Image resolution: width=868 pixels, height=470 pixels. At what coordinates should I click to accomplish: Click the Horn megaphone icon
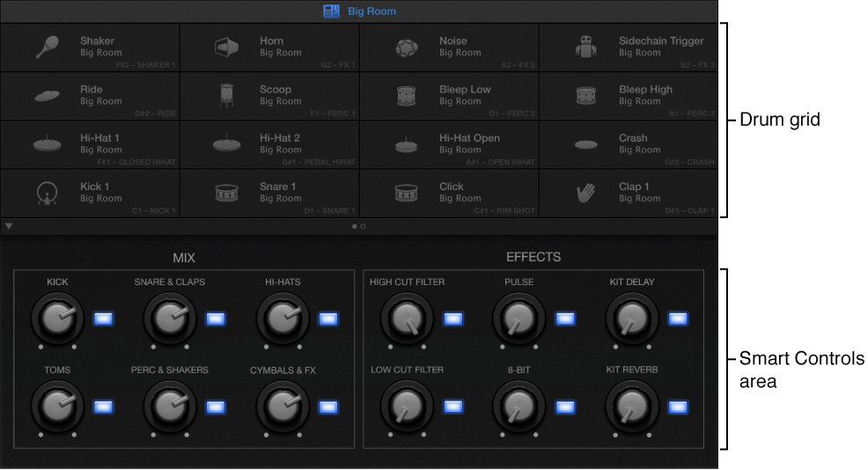(226, 47)
